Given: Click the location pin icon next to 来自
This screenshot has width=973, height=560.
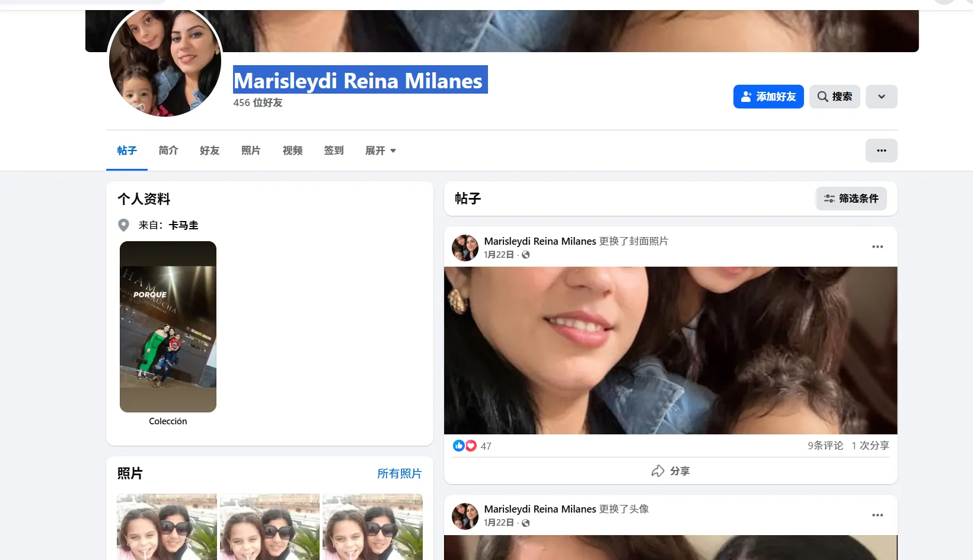Looking at the screenshot, I should (123, 225).
